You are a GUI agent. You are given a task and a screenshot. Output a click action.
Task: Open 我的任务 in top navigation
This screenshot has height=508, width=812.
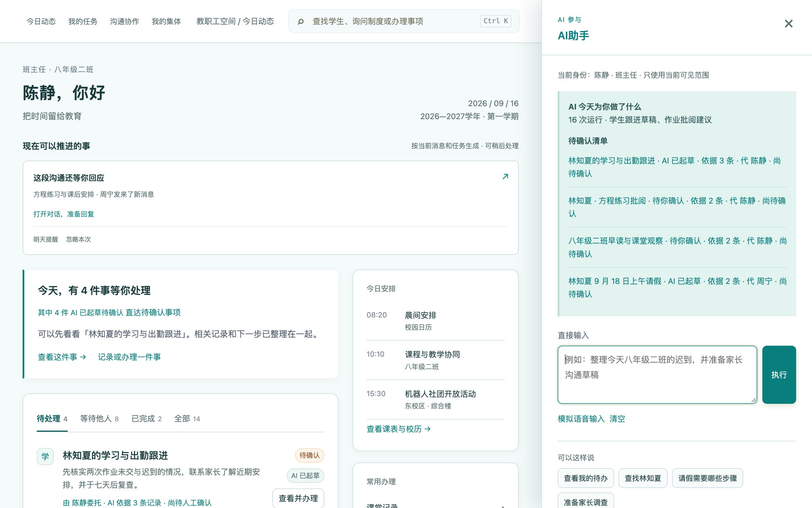click(x=83, y=21)
